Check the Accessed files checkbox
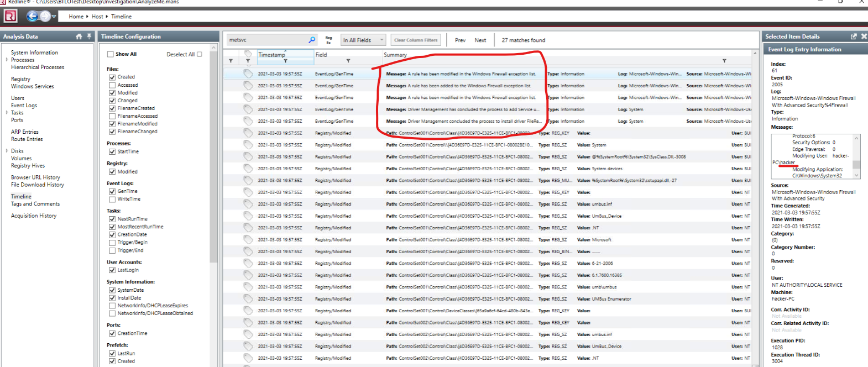The width and height of the screenshot is (868, 367). (112, 85)
